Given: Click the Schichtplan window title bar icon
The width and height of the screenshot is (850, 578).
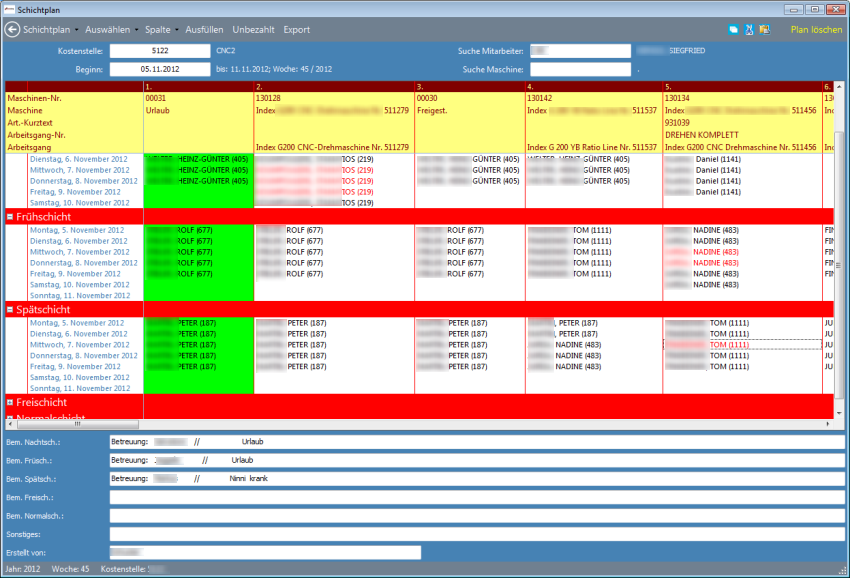Looking at the screenshot, I should (x=9, y=10).
